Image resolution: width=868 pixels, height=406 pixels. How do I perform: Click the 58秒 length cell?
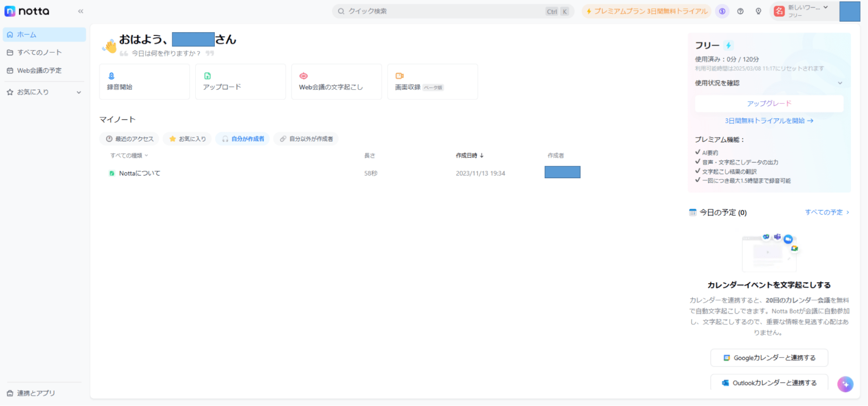371,173
